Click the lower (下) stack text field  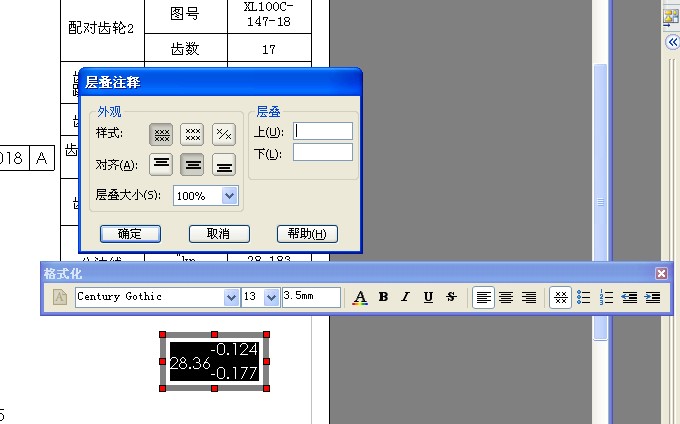coord(323,153)
